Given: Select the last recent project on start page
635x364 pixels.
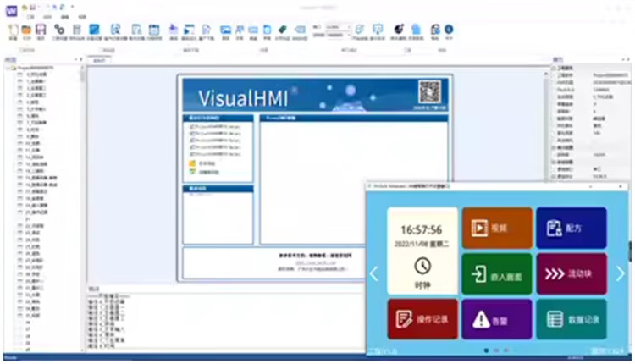Looking at the screenshot, I should point(215,154).
